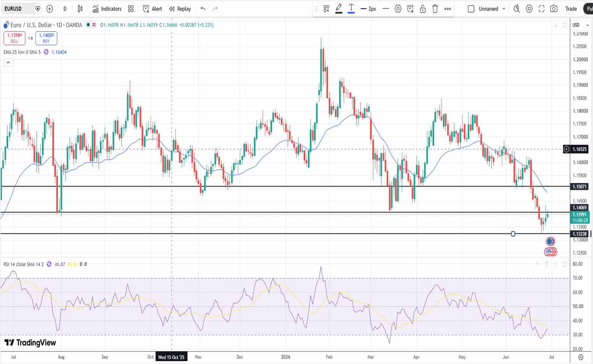This screenshot has width=593, height=364.
Task: Open the US flag economic event marker
Action: pos(550,252)
